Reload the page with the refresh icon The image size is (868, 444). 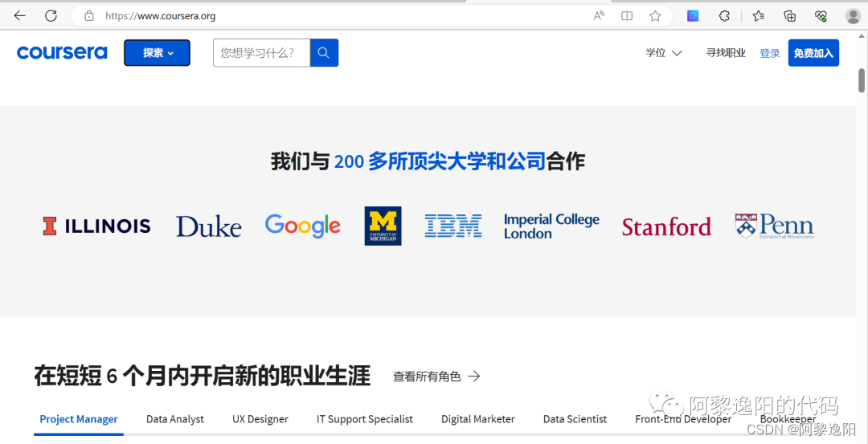point(51,16)
